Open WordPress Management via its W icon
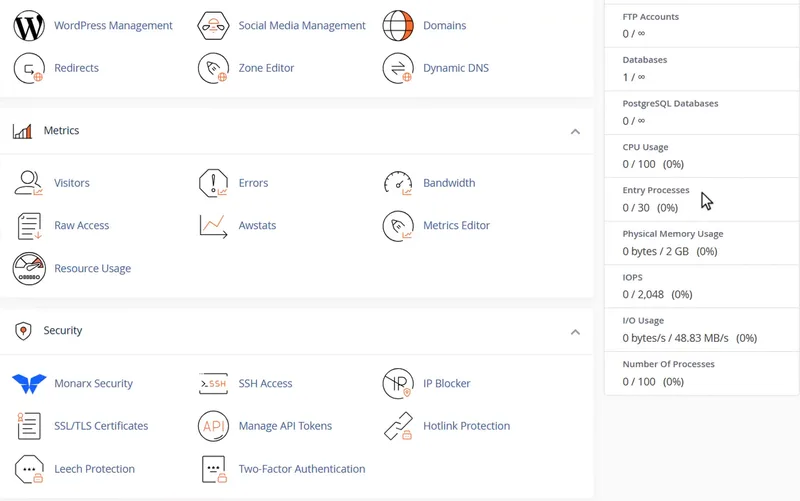 [29, 26]
